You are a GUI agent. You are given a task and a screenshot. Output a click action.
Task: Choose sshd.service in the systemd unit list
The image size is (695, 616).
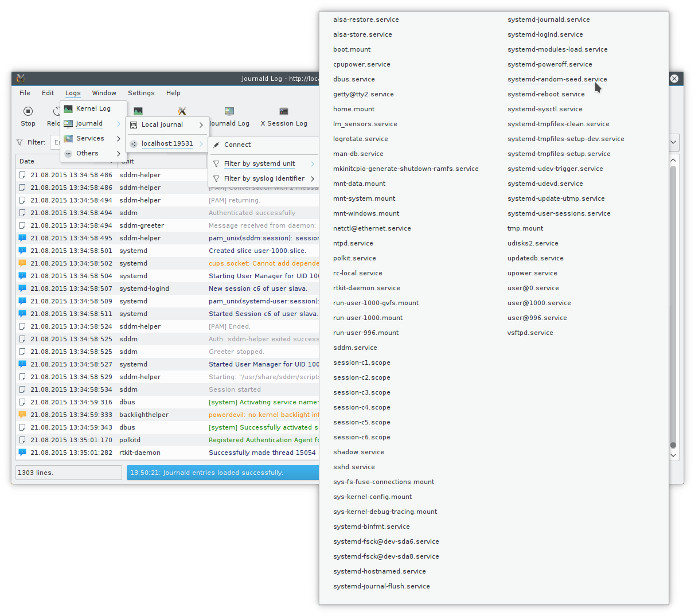point(353,466)
